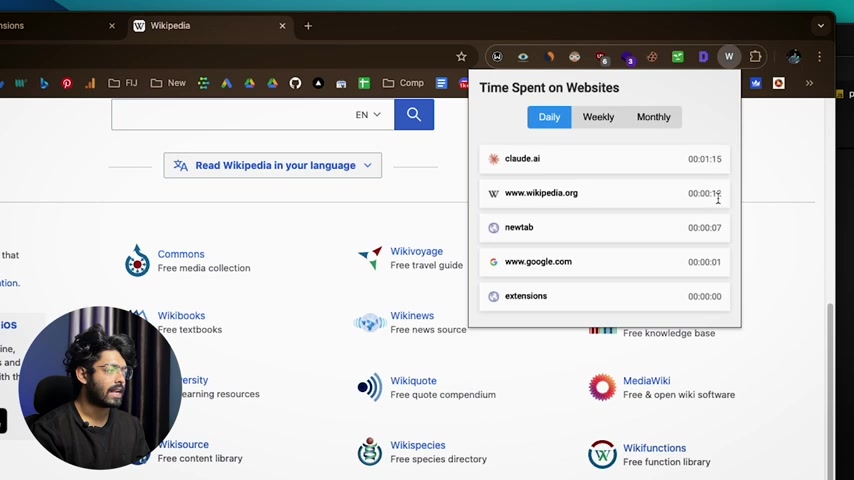This screenshot has width=854, height=480.
Task: Open the MediaWiki link
Action: click(646, 381)
